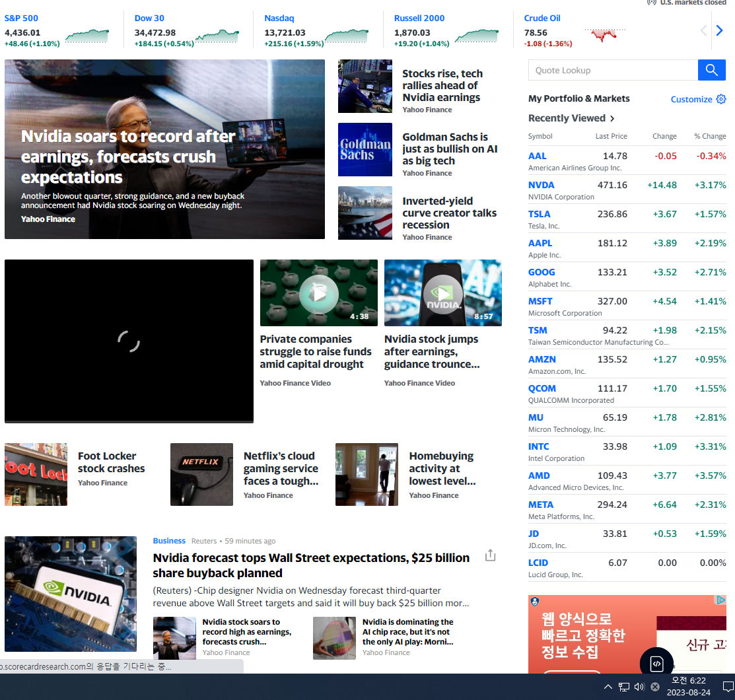
Task: Open the AMD ticker symbol
Action: point(539,476)
